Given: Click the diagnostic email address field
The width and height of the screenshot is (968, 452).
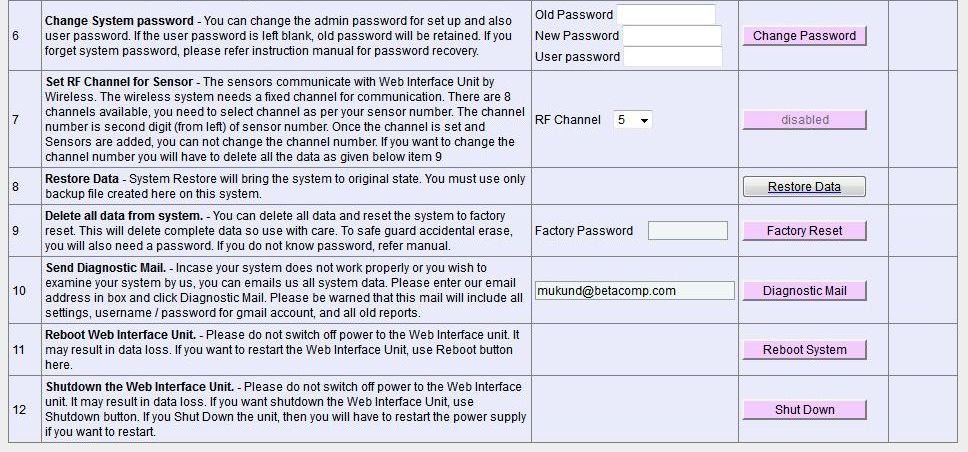Looking at the screenshot, I should [635, 291].
